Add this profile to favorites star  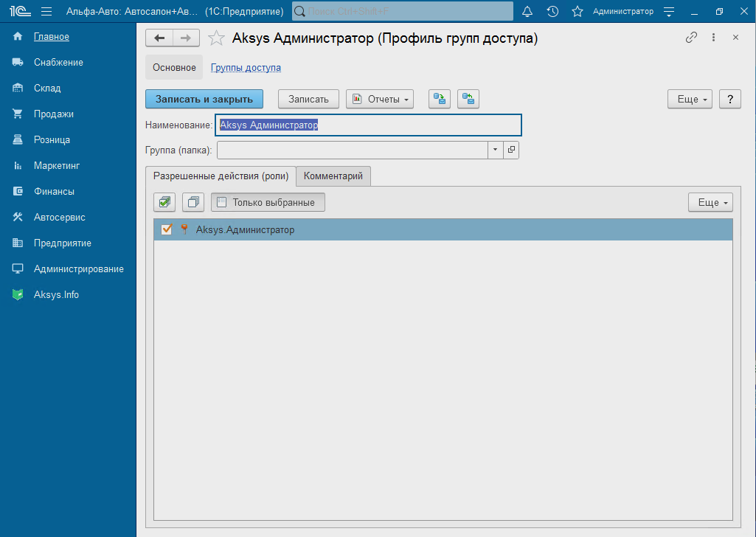coord(216,38)
